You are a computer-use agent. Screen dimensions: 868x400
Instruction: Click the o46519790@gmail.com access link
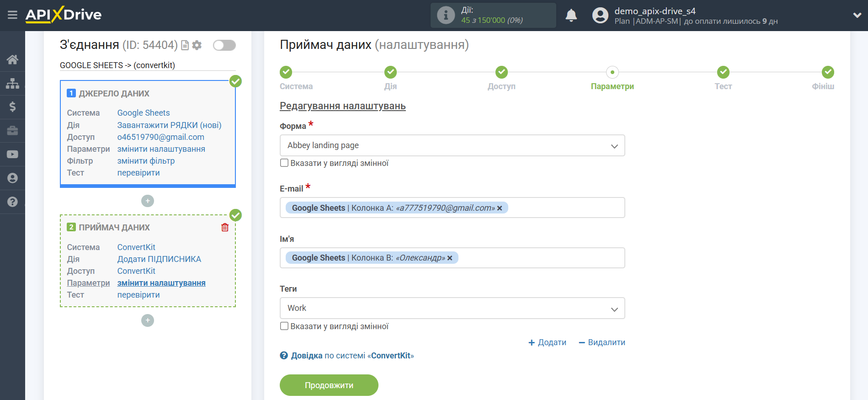pos(161,137)
